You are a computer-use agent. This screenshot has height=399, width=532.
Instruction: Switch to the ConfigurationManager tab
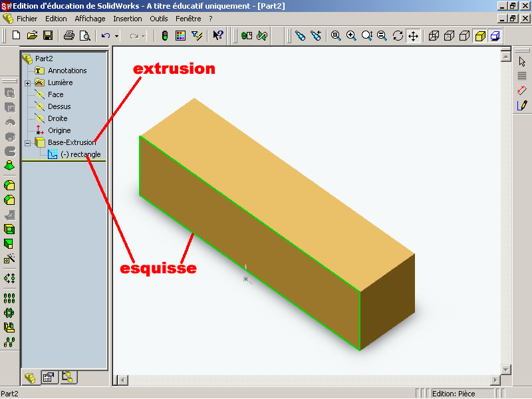coord(68,377)
